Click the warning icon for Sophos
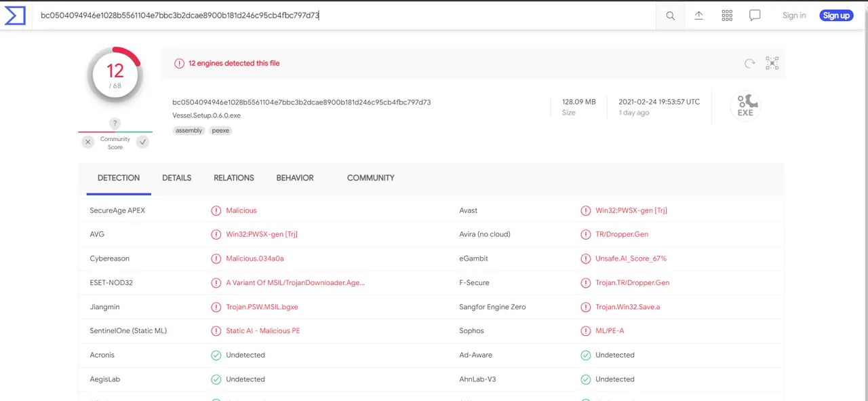 (586, 330)
